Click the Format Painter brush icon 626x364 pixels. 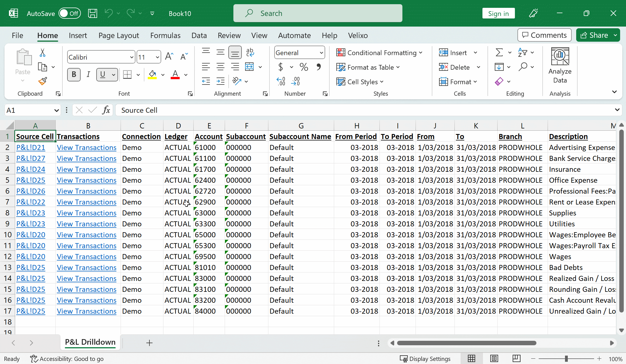[x=43, y=81]
